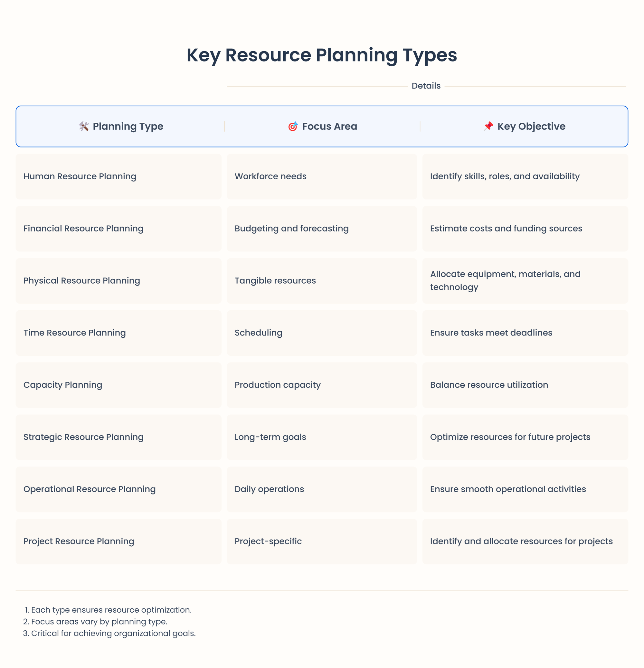The width and height of the screenshot is (644, 668).
Task: Expand the Capacity Planning row details
Action: pos(322,385)
